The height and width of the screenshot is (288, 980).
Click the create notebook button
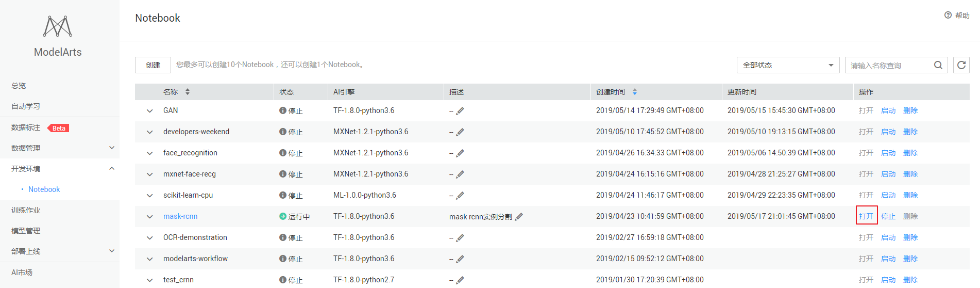coord(153,65)
